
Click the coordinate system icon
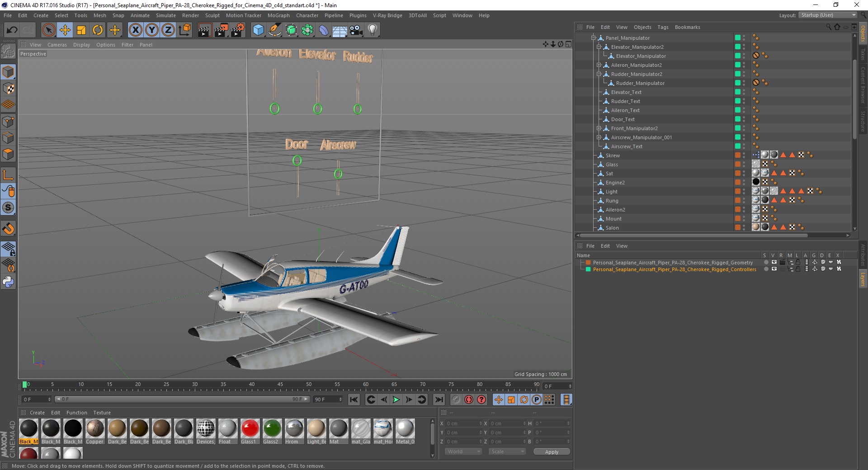click(184, 30)
